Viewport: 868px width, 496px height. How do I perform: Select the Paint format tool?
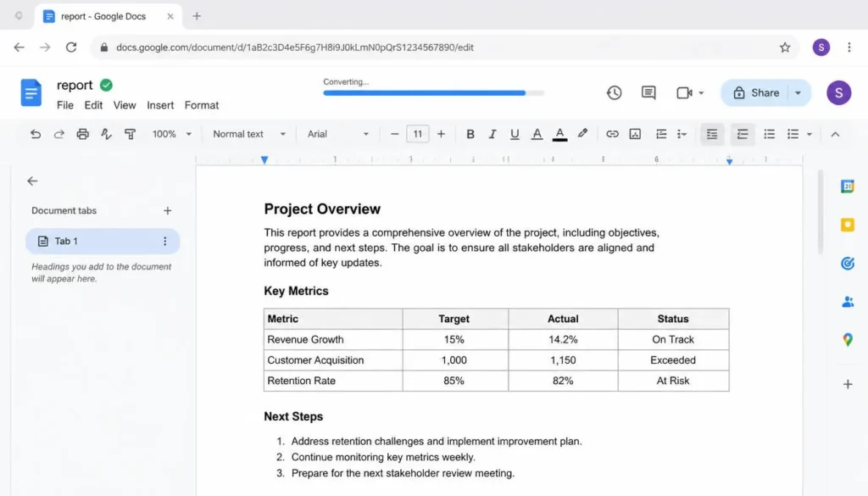pyautogui.click(x=130, y=134)
